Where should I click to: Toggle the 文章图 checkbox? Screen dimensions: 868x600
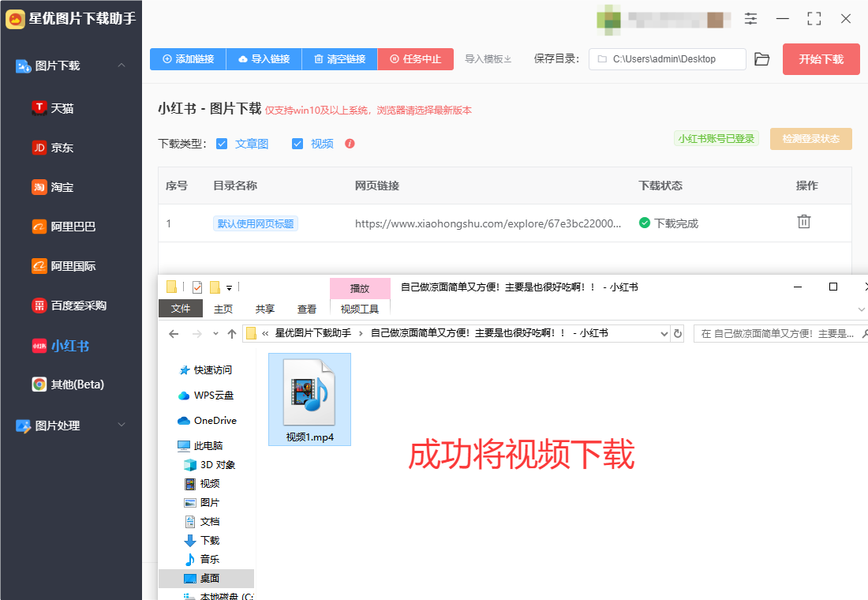222,144
